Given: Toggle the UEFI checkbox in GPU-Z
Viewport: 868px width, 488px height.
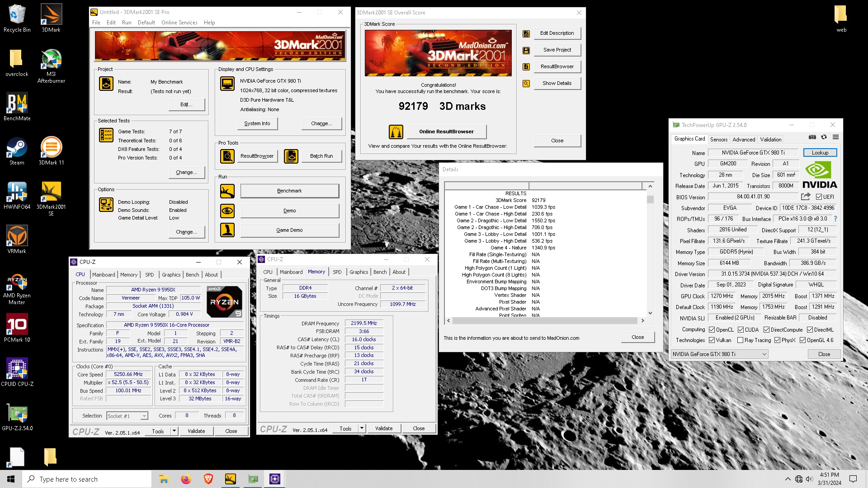Looking at the screenshot, I should [819, 197].
